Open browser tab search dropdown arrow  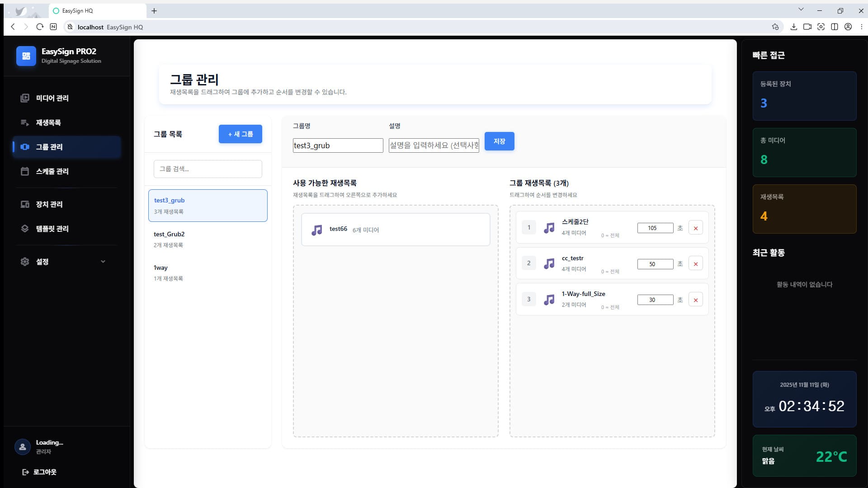tap(801, 9)
